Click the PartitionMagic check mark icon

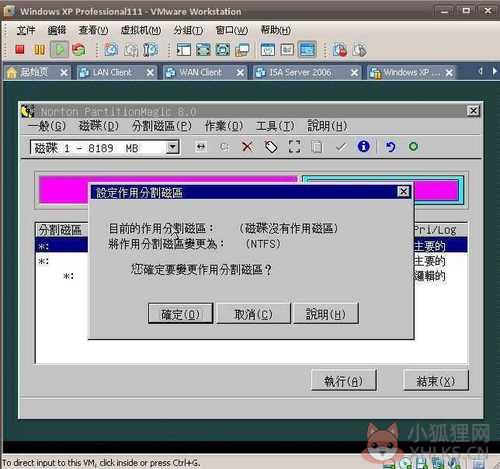341,147
